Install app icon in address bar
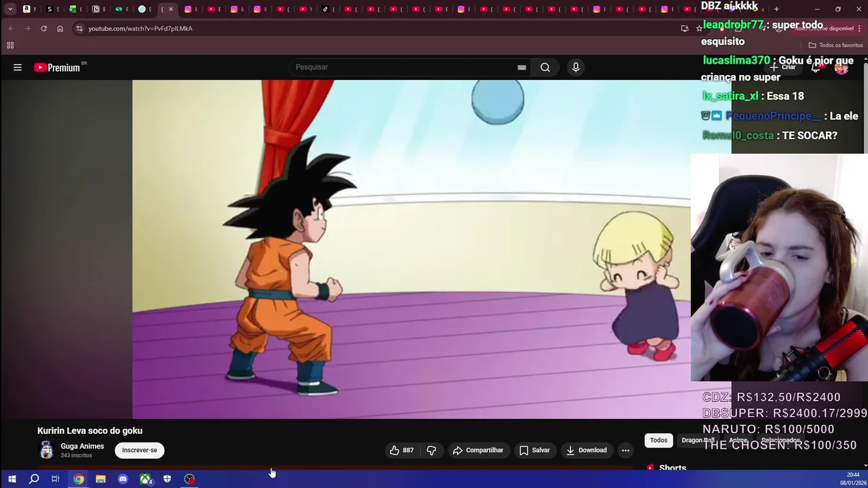 (x=684, y=28)
